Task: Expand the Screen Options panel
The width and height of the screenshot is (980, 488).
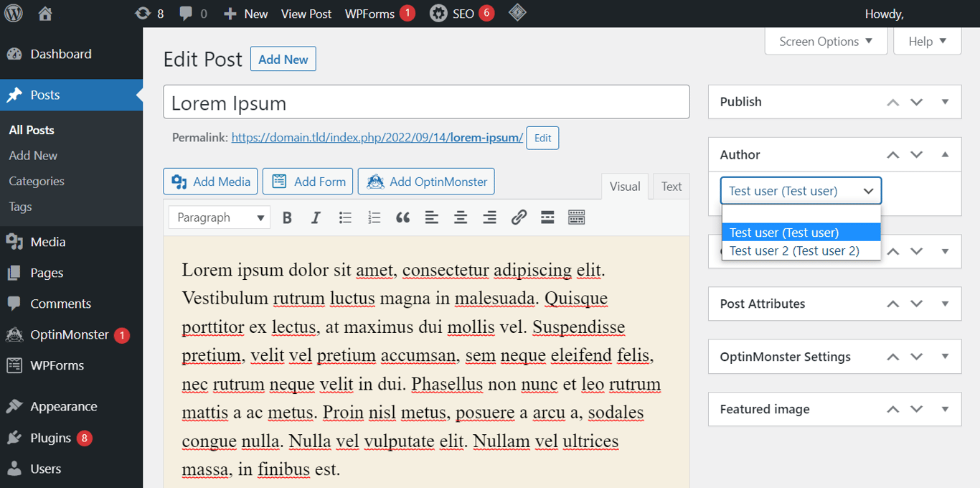Action: click(826, 41)
